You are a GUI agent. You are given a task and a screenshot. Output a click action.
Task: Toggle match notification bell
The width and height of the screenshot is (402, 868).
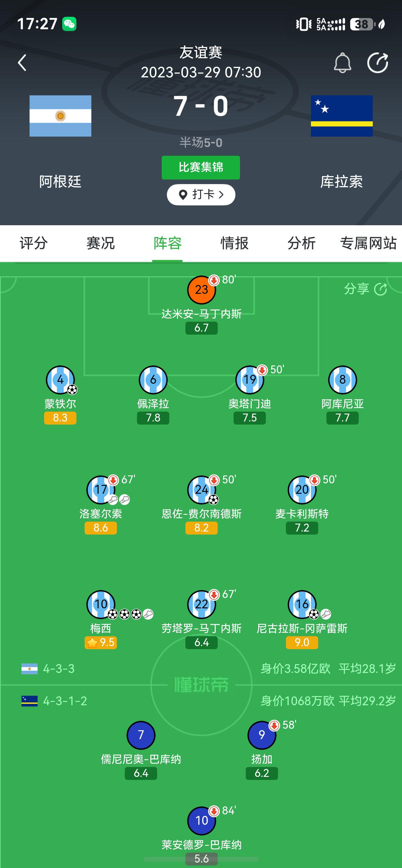pyautogui.click(x=342, y=63)
